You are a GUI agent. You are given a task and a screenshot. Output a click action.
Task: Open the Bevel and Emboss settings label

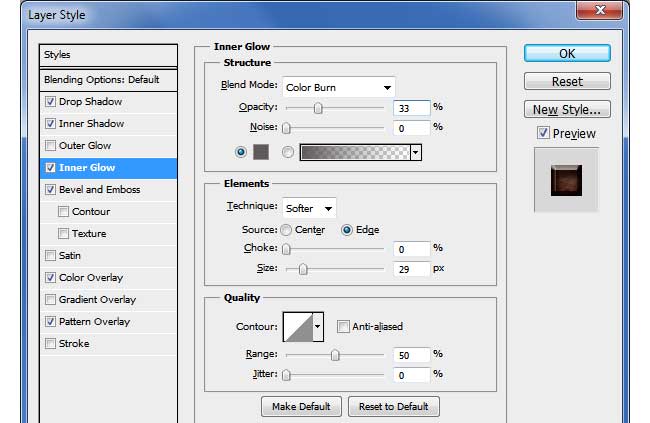[x=99, y=190]
